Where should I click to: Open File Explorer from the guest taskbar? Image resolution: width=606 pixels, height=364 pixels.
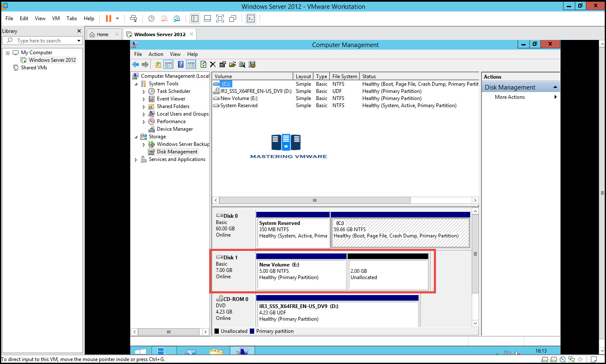216,351
